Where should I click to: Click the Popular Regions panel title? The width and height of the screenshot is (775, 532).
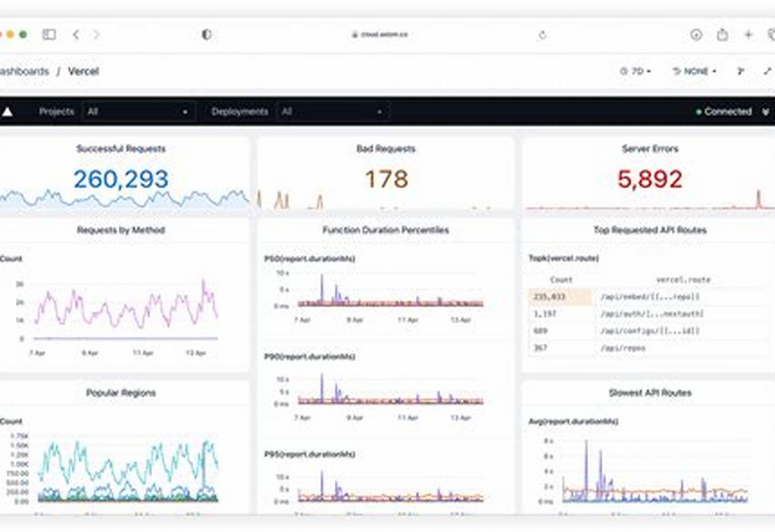[x=121, y=392]
